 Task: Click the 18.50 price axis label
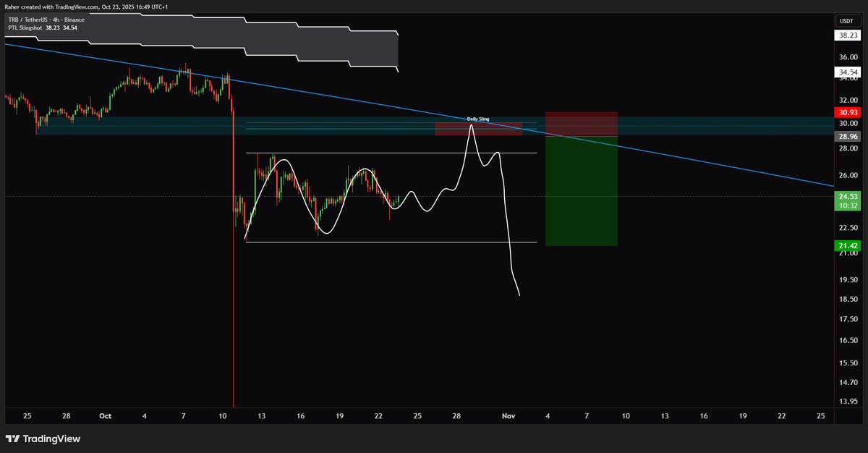848,300
